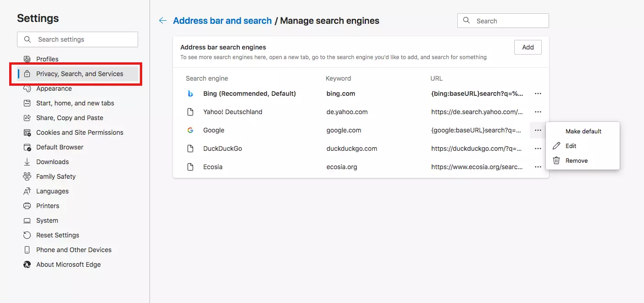644x303 pixels.
Task: Click the trash icon for Remove
Action: click(556, 160)
